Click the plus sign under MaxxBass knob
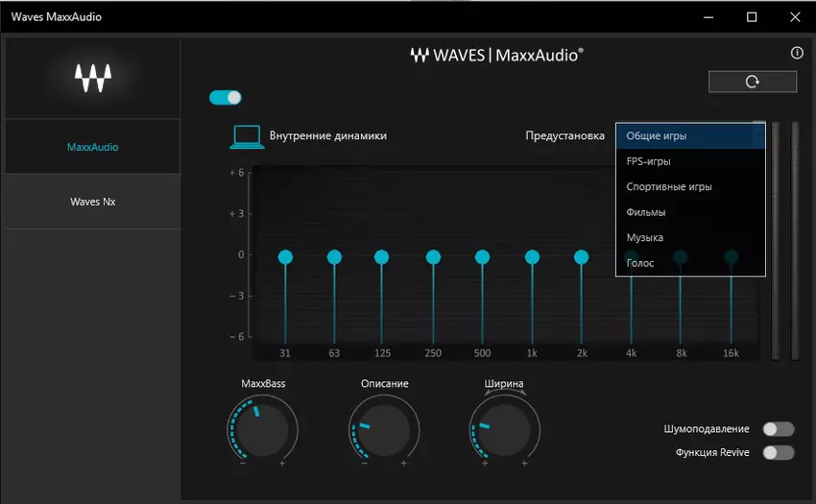Image resolution: width=816 pixels, height=504 pixels. click(282, 464)
